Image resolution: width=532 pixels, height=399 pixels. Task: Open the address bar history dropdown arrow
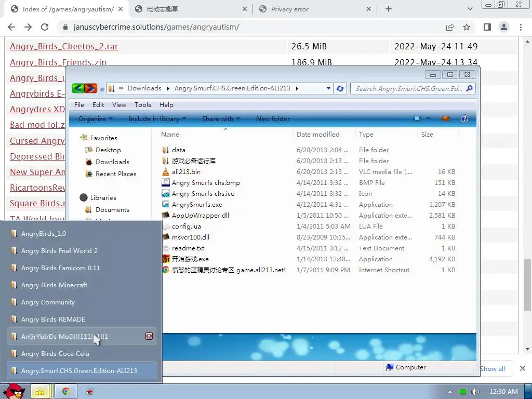click(328, 88)
